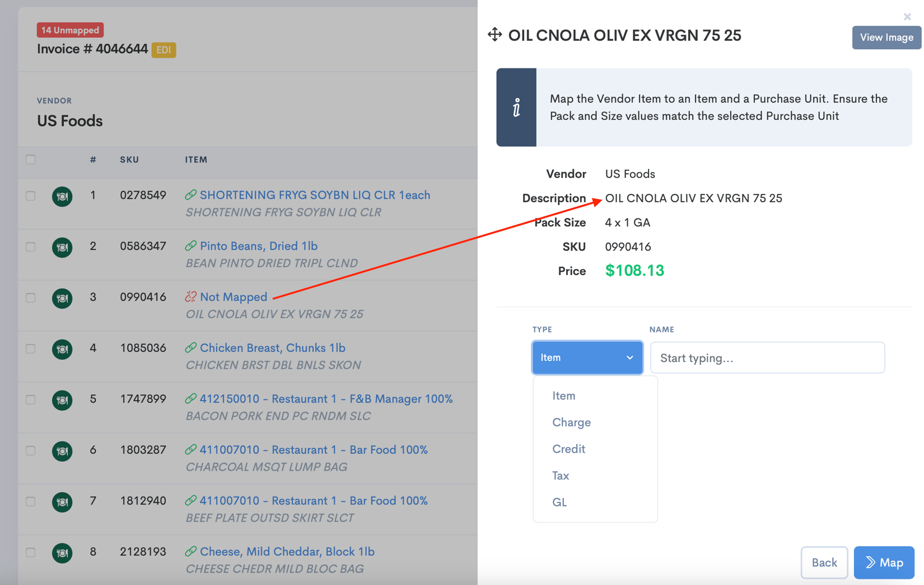Image resolution: width=924 pixels, height=585 pixels.
Task: Choose Charge from the Type dropdown list
Action: pos(571,422)
